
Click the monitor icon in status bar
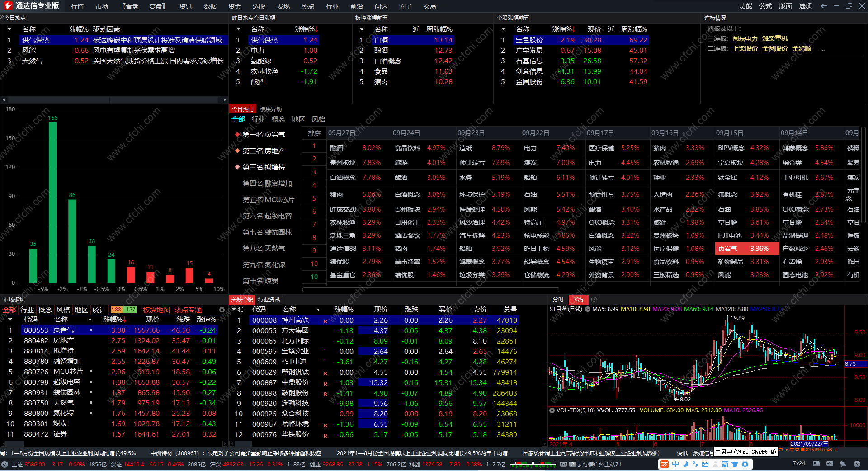[x=830, y=464]
